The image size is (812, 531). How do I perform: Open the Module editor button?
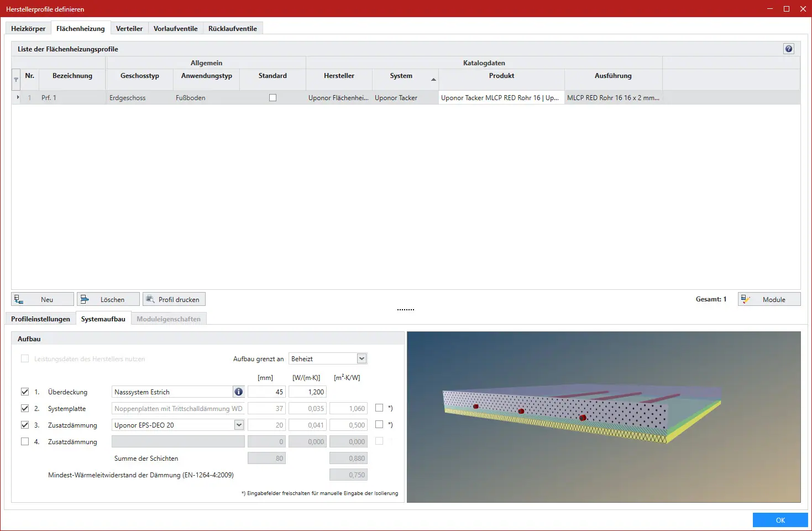769,299
